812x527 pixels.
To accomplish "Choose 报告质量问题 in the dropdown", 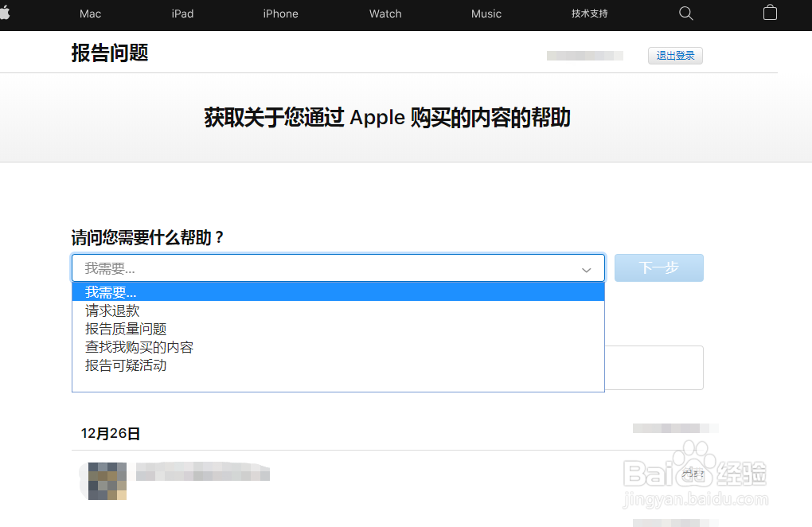I will click(x=126, y=329).
